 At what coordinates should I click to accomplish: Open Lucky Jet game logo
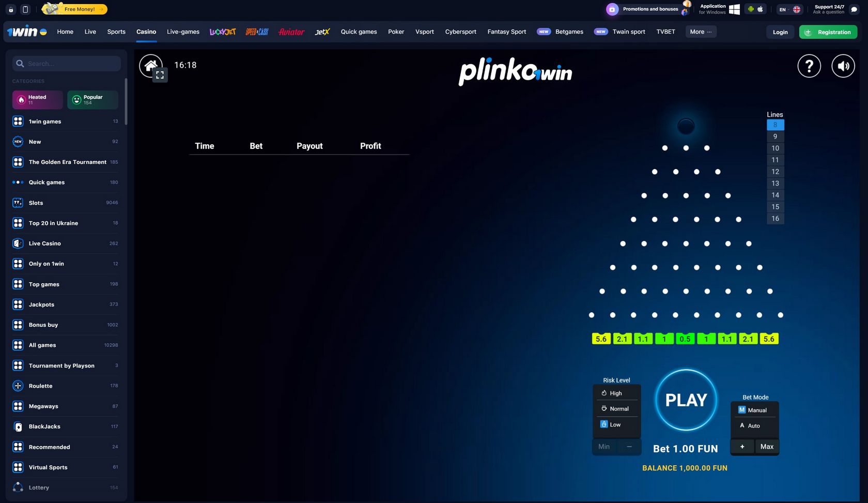223,32
